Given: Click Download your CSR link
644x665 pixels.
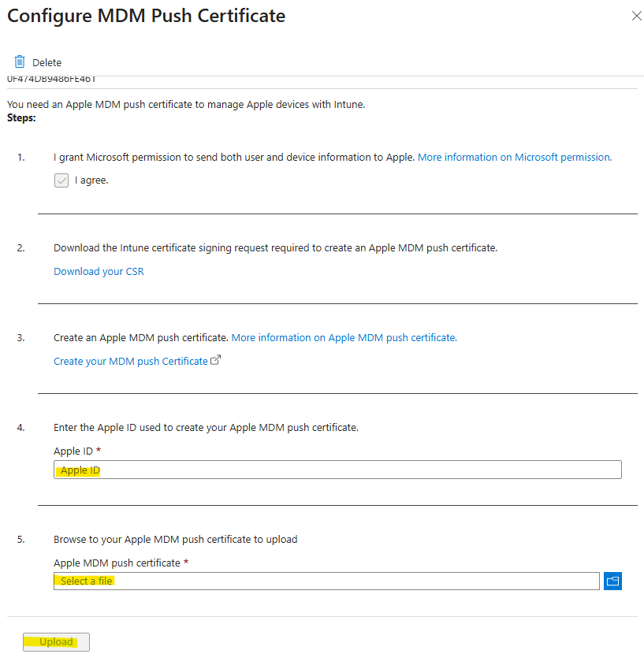Looking at the screenshot, I should point(99,271).
